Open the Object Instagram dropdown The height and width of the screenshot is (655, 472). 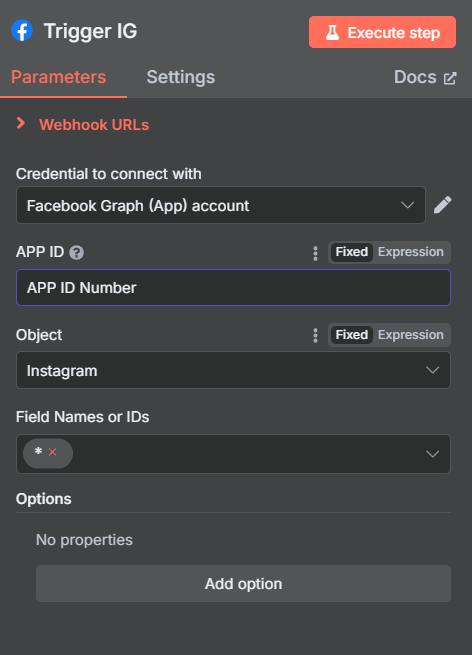click(233, 370)
